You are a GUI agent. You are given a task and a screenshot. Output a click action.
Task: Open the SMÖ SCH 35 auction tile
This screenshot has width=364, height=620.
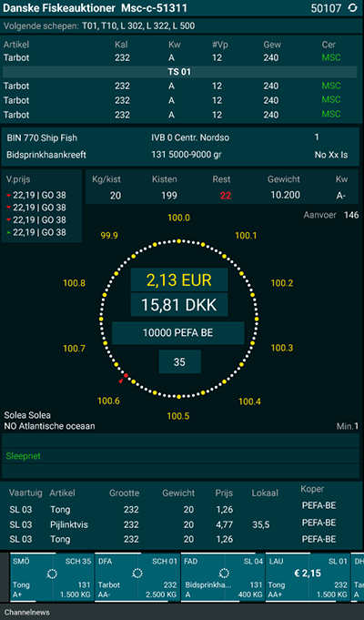click(51, 577)
